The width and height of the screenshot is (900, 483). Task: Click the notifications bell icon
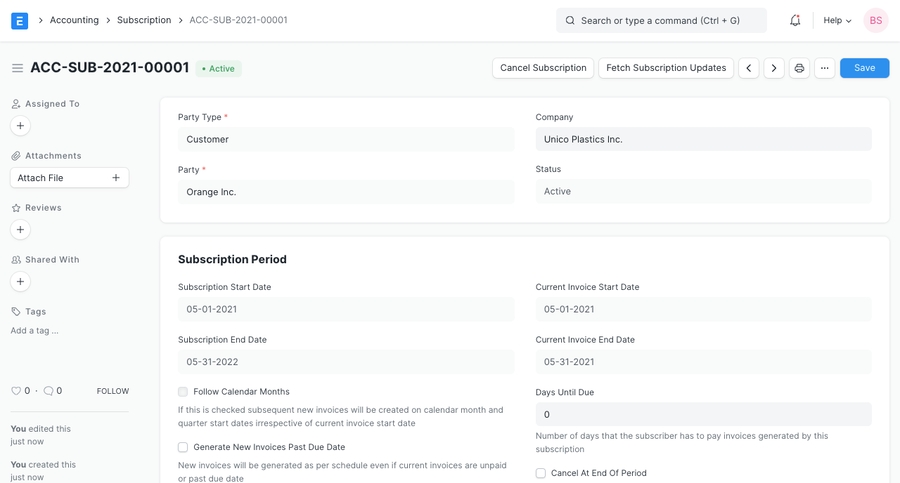(795, 20)
